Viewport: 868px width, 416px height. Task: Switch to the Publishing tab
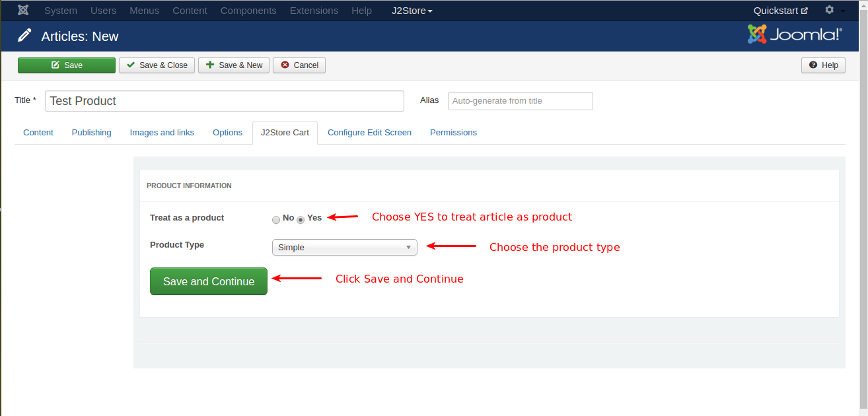pos(91,133)
